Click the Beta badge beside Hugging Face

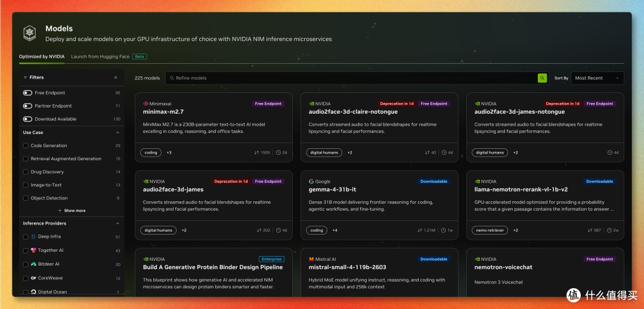(x=140, y=57)
